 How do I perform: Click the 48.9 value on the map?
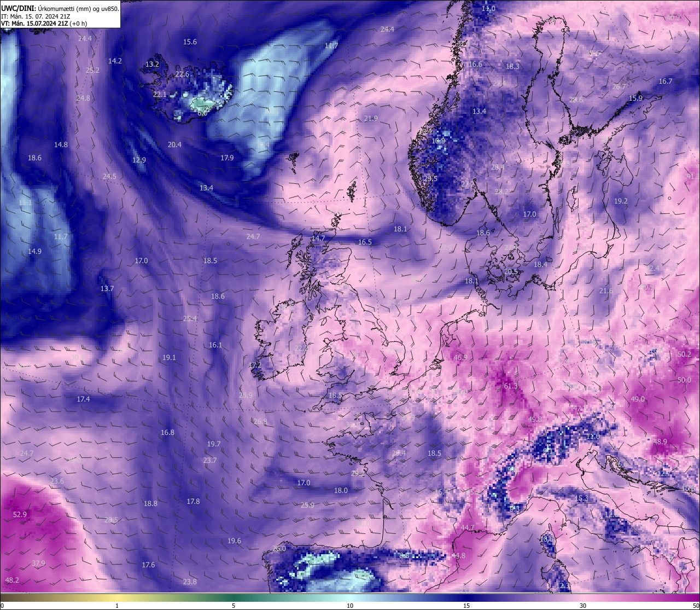click(x=660, y=441)
